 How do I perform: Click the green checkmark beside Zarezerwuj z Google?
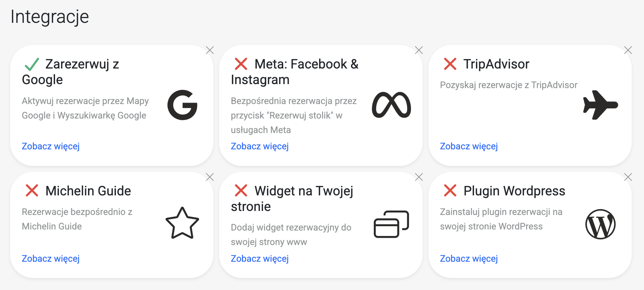[32, 65]
